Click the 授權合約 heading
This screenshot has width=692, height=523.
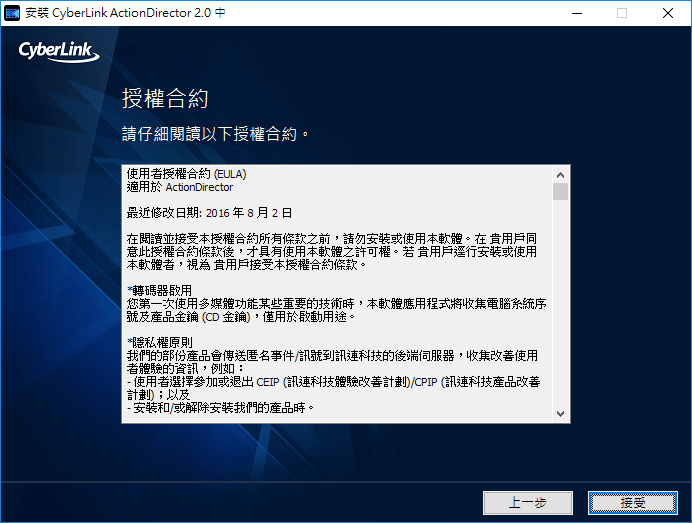pyautogui.click(x=165, y=98)
